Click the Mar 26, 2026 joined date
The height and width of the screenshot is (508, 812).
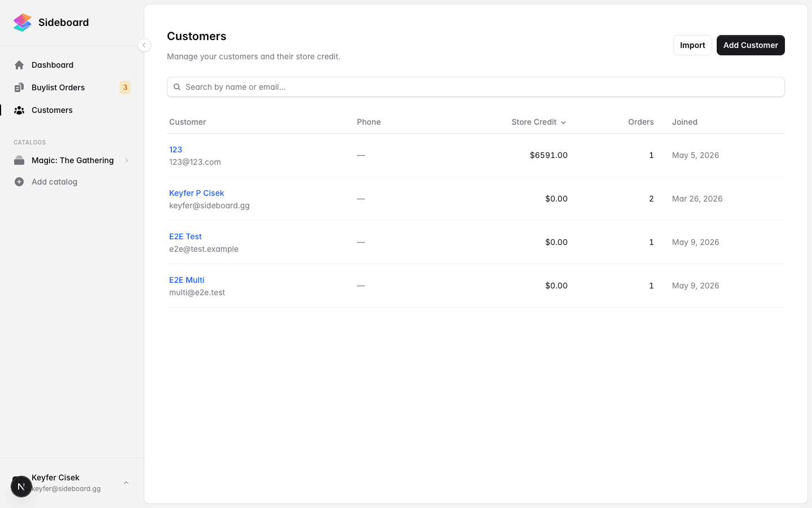(697, 199)
